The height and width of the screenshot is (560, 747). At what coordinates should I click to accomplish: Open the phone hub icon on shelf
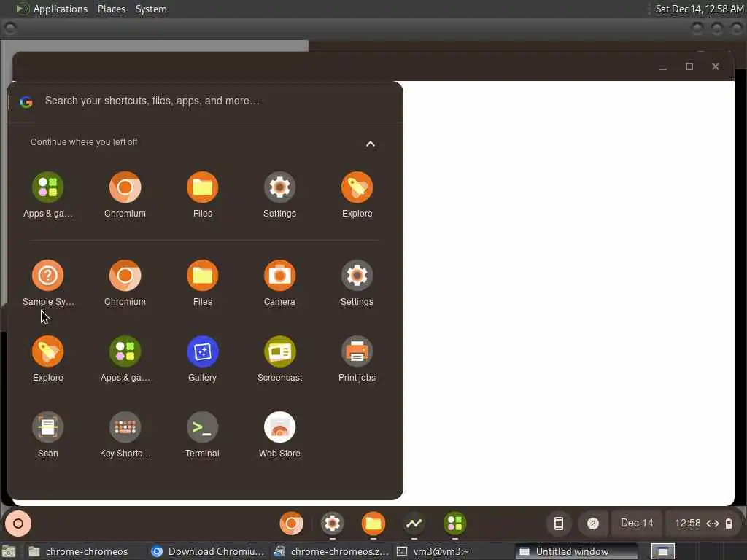pyautogui.click(x=558, y=524)
